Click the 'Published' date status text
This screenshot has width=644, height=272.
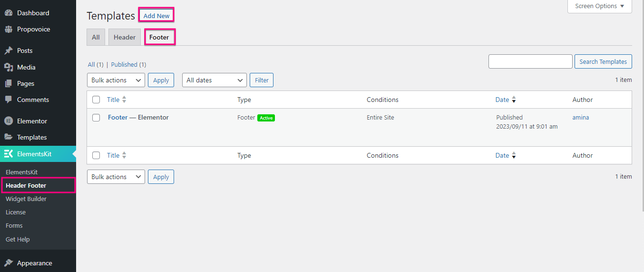pyautogui.click(x=509, y=117)
